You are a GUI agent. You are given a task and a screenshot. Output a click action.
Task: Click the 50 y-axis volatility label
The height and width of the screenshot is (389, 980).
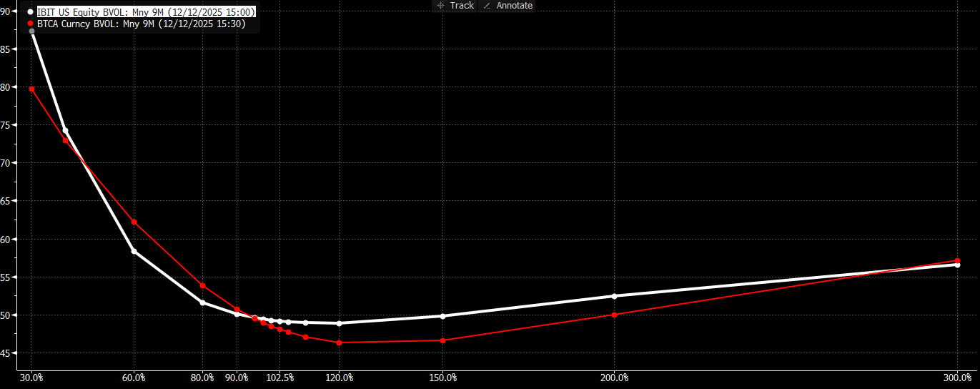coord(4,315)
